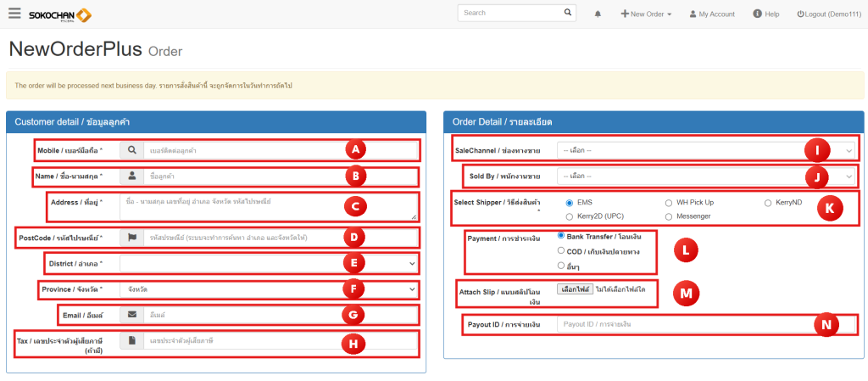Click the envelope icon beside Email field
The width and height of the screenshot is (868, 381).
131,315
